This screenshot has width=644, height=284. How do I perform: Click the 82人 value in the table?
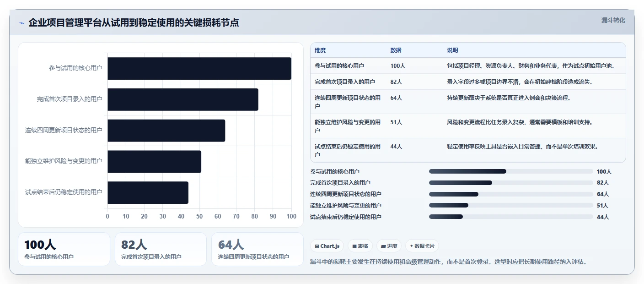point(397,82)
